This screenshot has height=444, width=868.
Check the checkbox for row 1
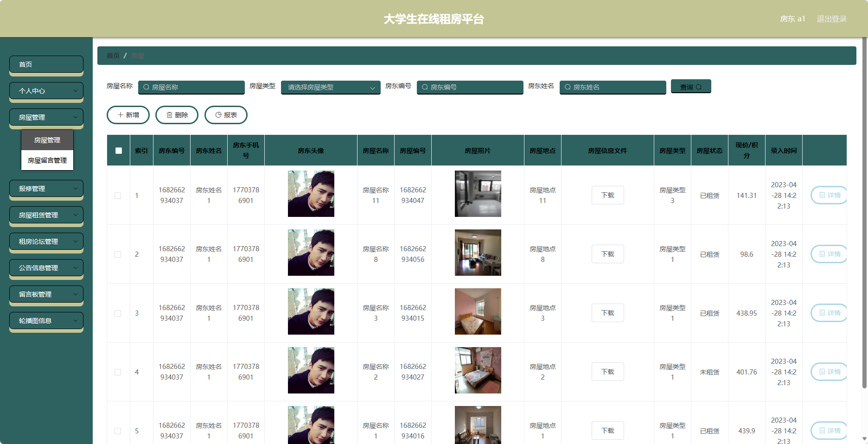tap(118, 196)
